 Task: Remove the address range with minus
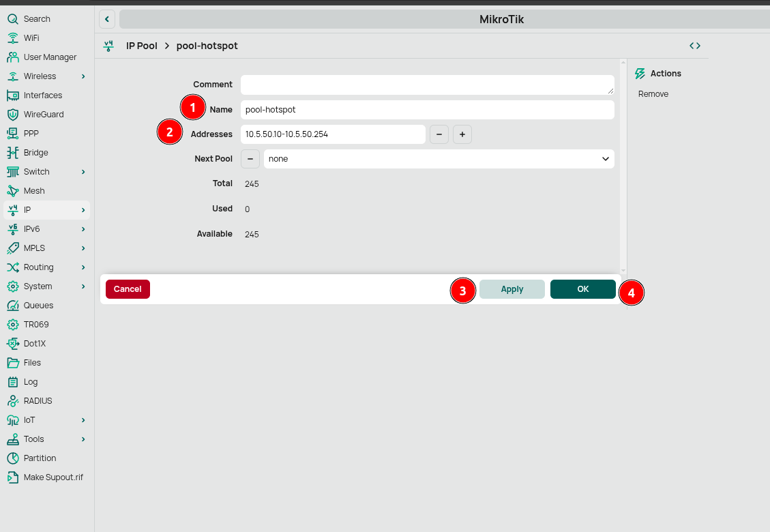[439, 134]
